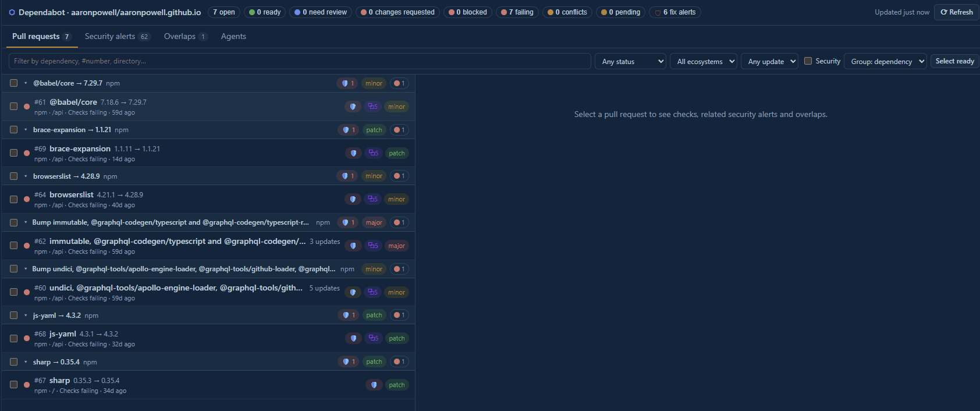The image size is (980, 411).
Task: Click minor label on #61 @babel/core row
Action: pyautogui.click(x=397, y=107)
